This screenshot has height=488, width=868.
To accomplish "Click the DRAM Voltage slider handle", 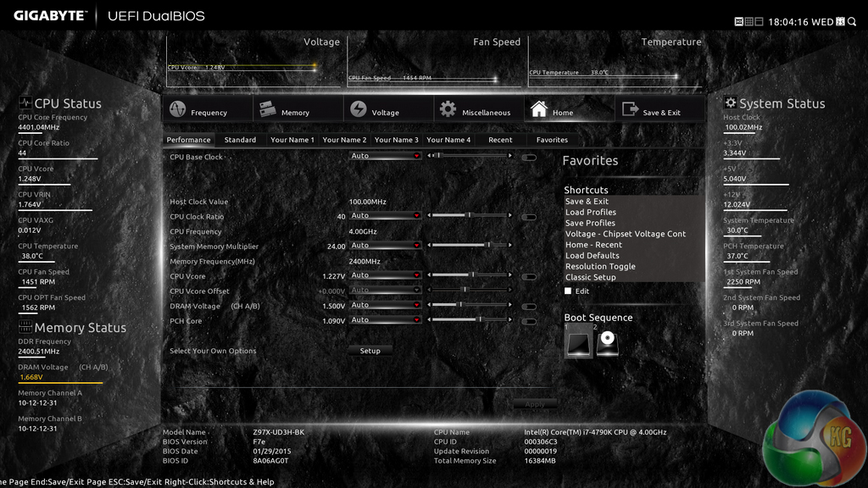I will (x=460, y=305).
